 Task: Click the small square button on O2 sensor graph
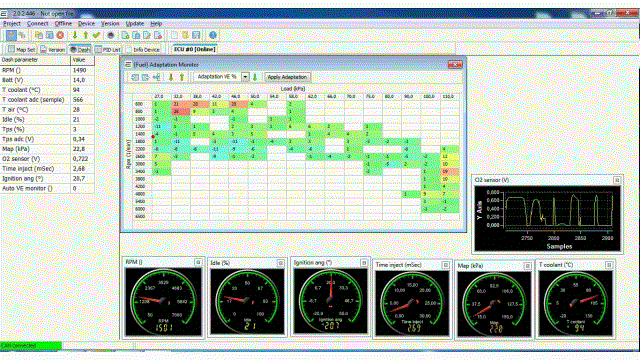point(617,180)
